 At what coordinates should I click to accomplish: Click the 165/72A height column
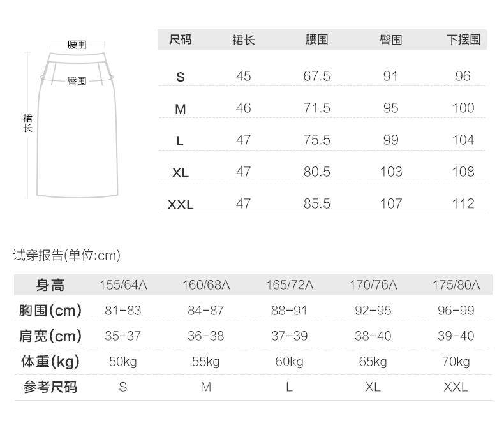pyautogui.click(x=289, y=284)
